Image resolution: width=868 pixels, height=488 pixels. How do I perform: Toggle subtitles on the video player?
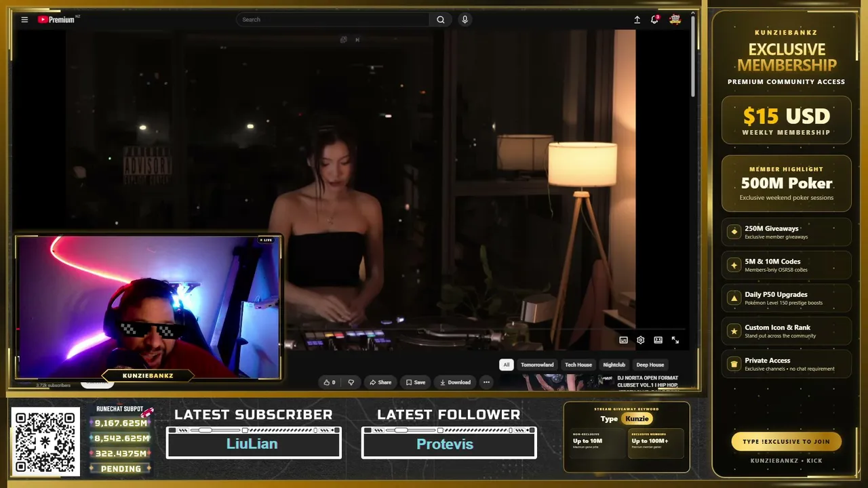623,340
